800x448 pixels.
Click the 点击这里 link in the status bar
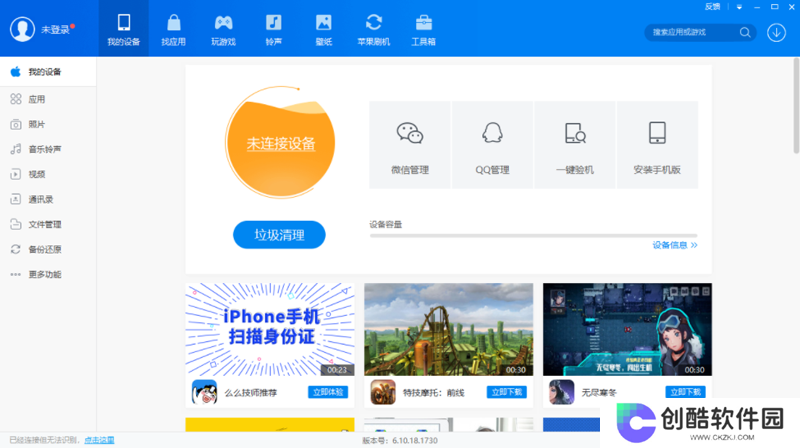coord(99,440)
